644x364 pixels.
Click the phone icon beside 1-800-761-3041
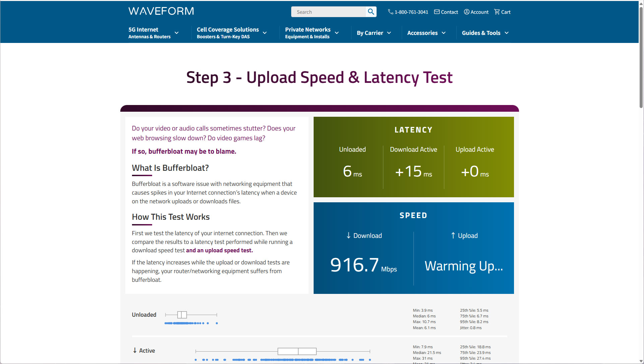click(x=390, y=12)
